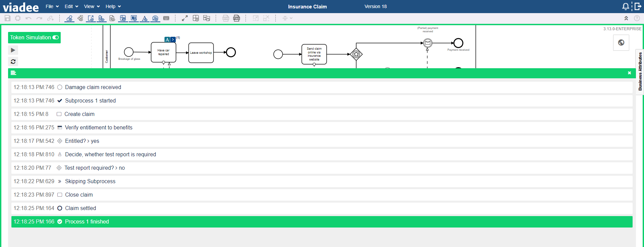
Task: Open the Help menu
Action: tap(113, 6)
